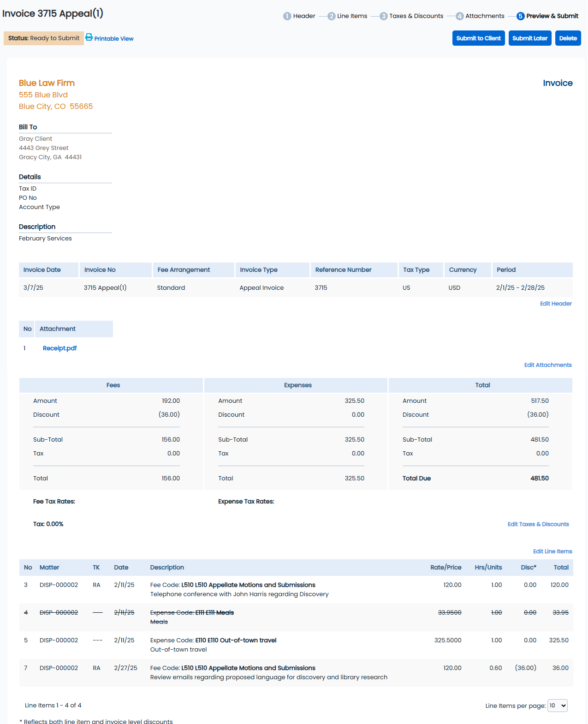Click step 3 circle for Taxes & Discounts
This screenshot has height=724, width=588.
pyautogui.click(x=383, y=16)
